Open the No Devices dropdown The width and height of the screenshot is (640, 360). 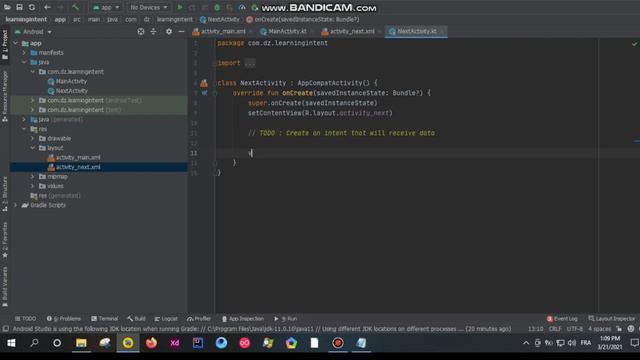[x=149, y=7]
